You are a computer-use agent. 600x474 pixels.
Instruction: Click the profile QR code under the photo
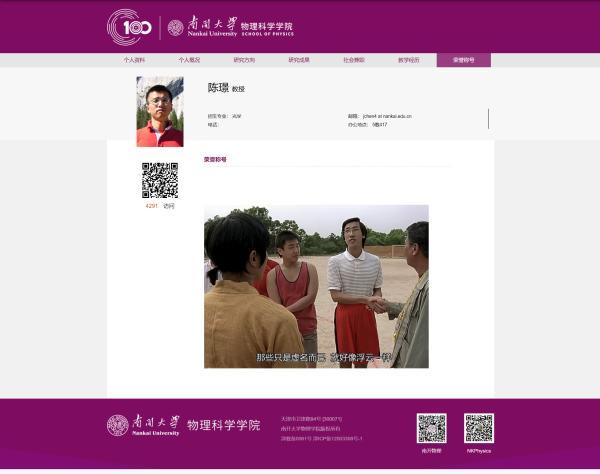coord(160,180)
